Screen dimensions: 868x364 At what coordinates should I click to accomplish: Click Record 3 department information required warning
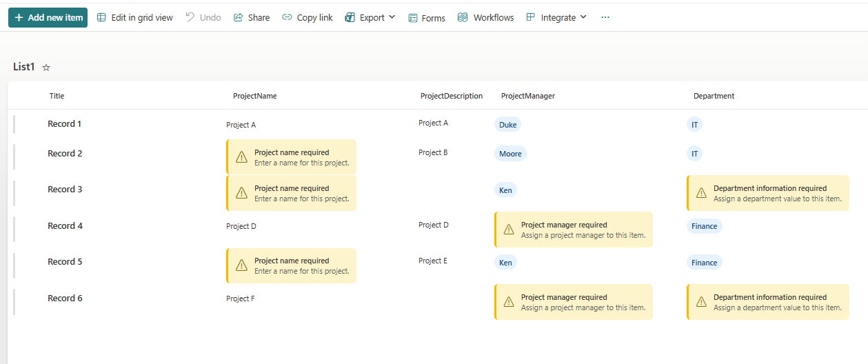point(768,193)
